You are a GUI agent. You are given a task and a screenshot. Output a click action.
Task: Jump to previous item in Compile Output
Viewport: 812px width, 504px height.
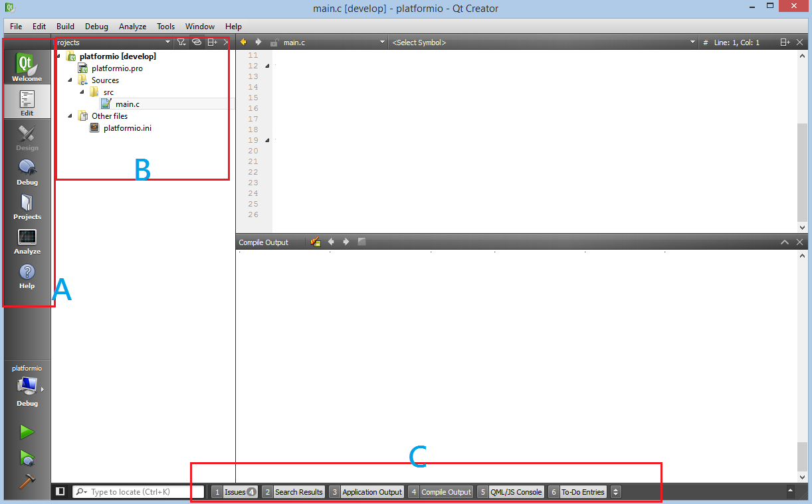click(x=331, y=242)
